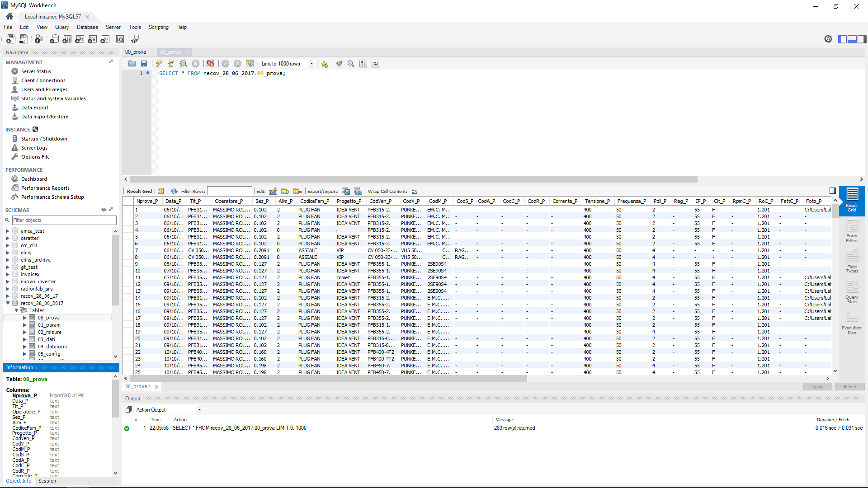This screenshot has width=868, height=488.
Task: Open the Limit to 1000 rows dropdown
Action: (x=311, y=64)
